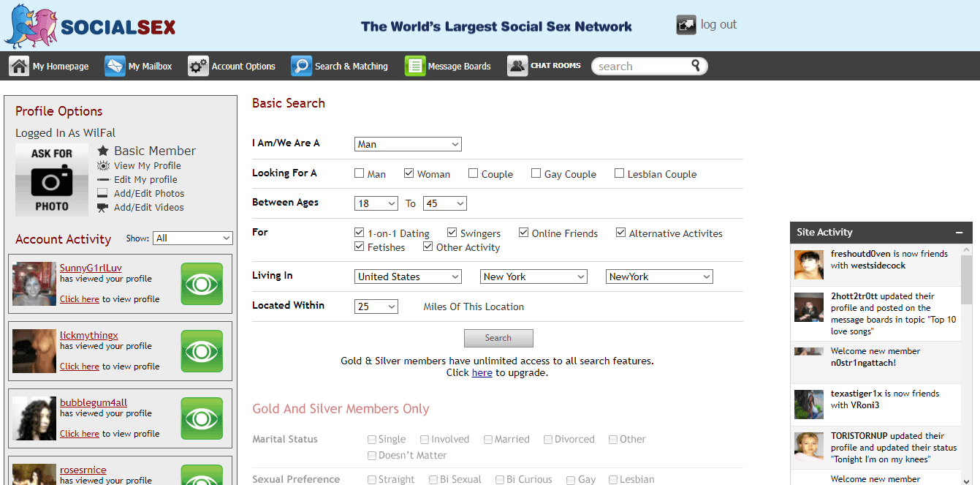980x485 pixels.
Task: Uncheck the Woman checkbox
Action: [x=409, y=173]
